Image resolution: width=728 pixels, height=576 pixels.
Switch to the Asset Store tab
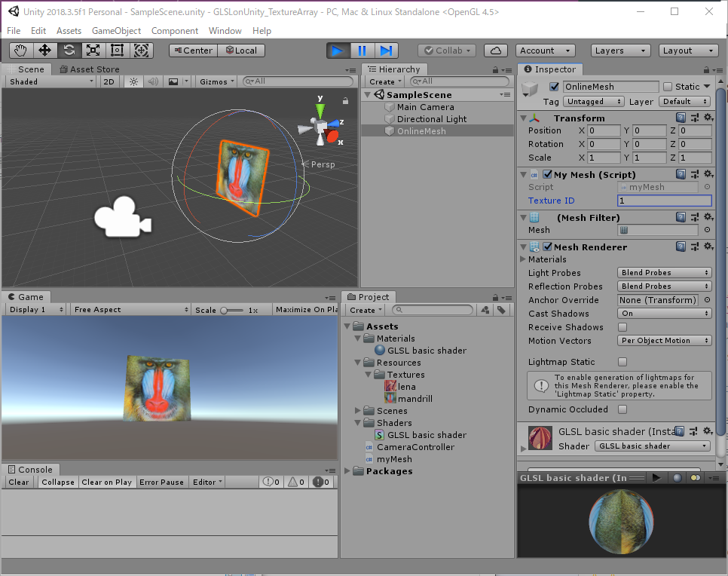click(90, 69)
